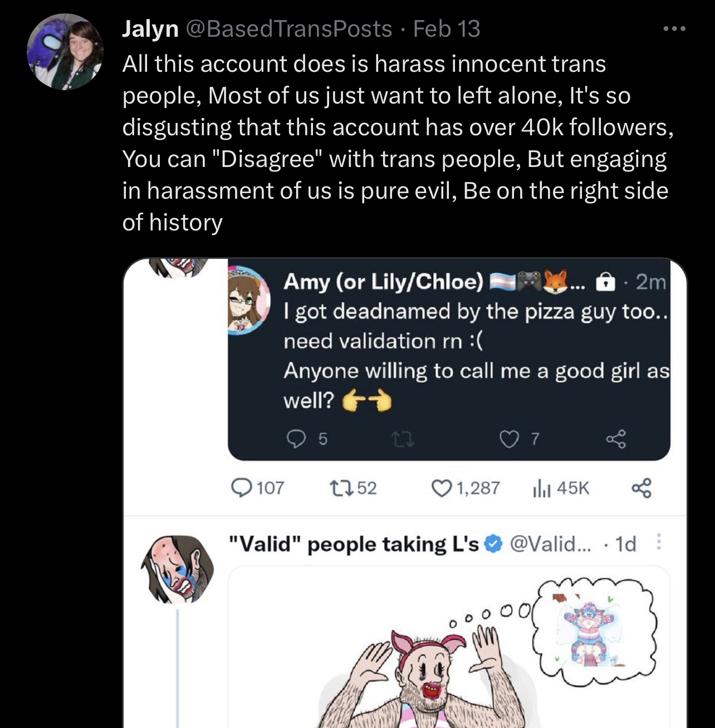This screenshot has width=715, height=728.
Task: Open the "Valid" people taking L's avatar
Action: click(x=178, y=568)
